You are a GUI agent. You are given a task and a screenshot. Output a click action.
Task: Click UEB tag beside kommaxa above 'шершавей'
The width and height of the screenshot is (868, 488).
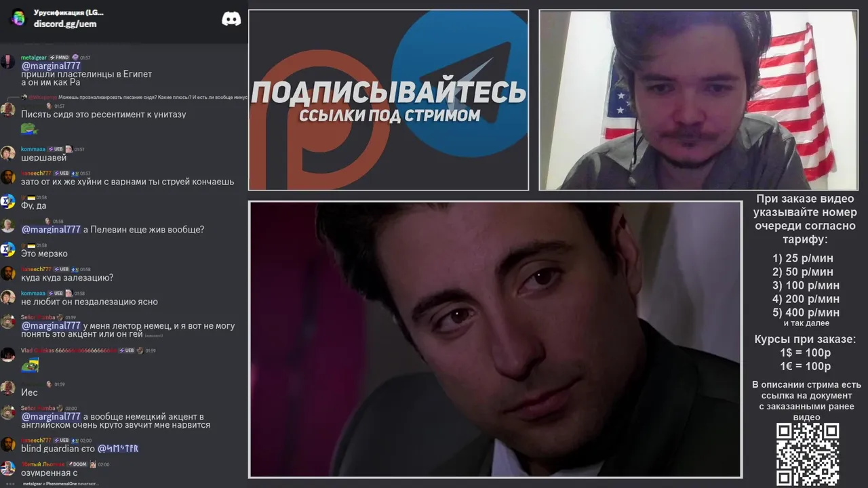(55, 149)
